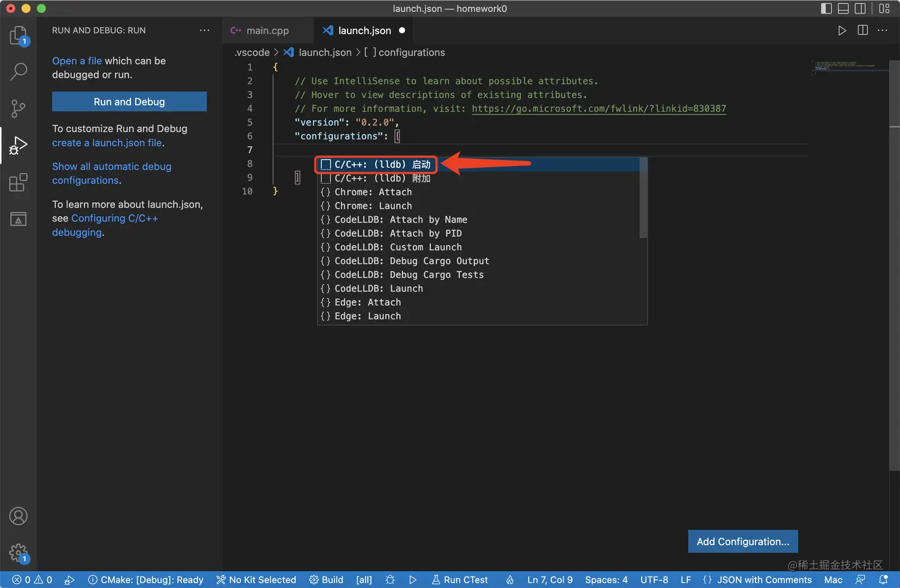Image resolution: width=900 pixels, height=588 pixels.
Task: Click the launch.json breadcrumb
Action: [x=318, y=52]
